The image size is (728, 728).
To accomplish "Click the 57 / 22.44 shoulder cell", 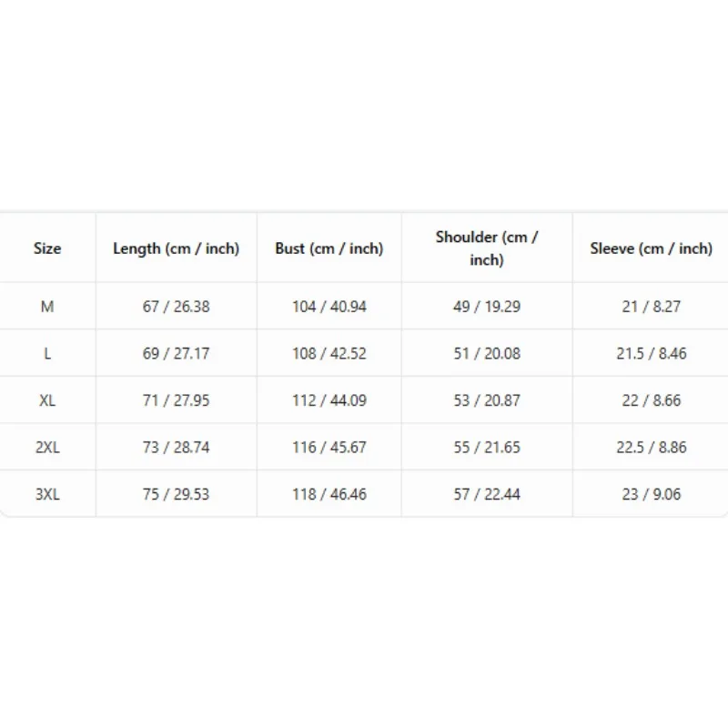I will point(487,494).
